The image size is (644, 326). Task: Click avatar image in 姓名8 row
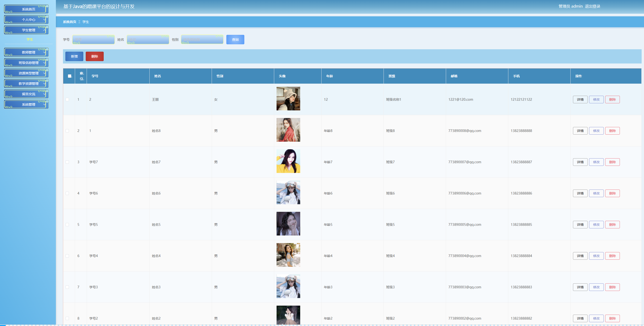point(288,130)
